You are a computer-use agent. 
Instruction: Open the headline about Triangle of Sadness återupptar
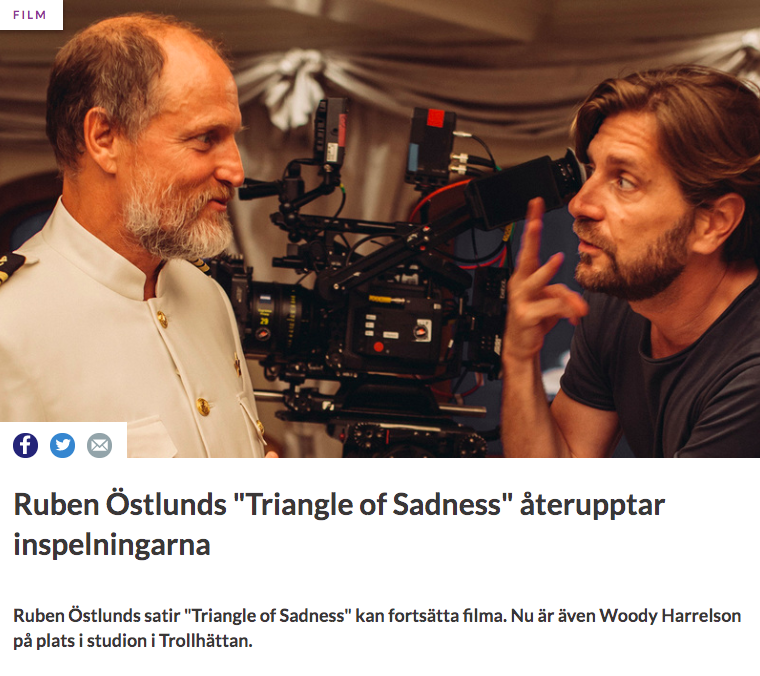point(339,524)
